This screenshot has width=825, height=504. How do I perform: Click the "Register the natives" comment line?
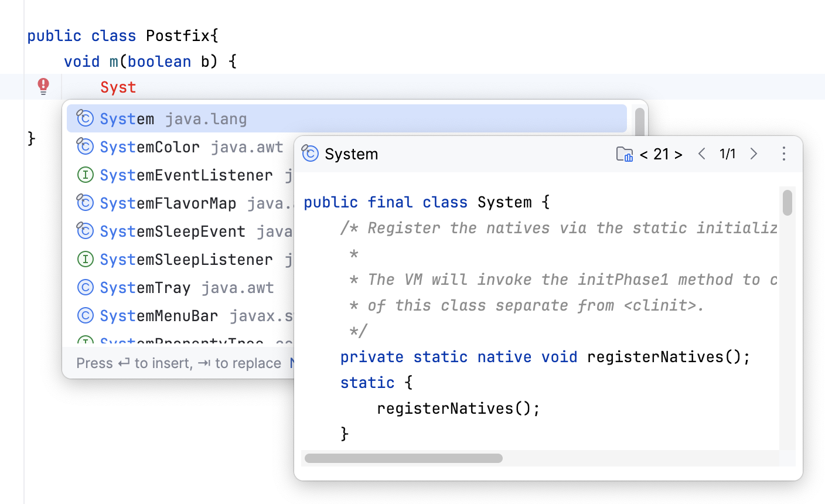[x=559, y=228]
